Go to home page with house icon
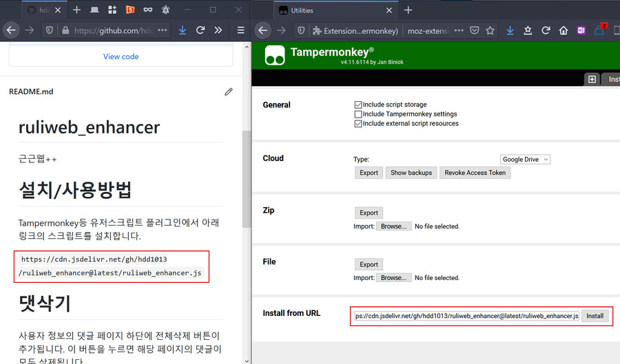The image size is (620, 364). (564, 30)
